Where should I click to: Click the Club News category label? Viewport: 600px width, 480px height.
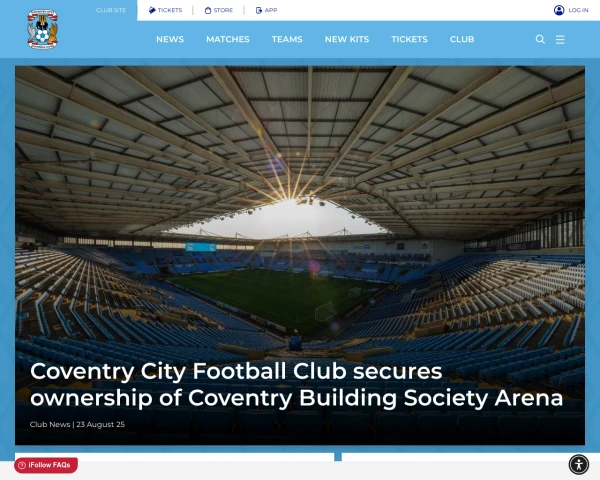50,424
